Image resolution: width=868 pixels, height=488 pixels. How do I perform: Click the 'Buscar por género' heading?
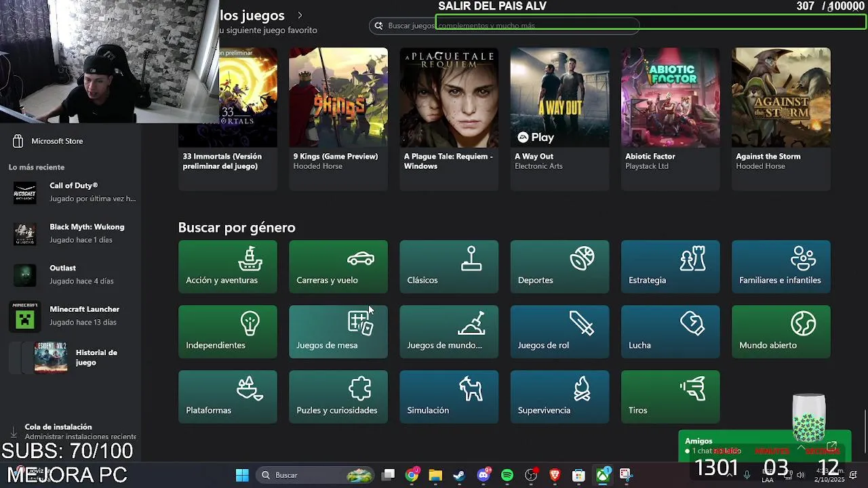click(237, 228)
